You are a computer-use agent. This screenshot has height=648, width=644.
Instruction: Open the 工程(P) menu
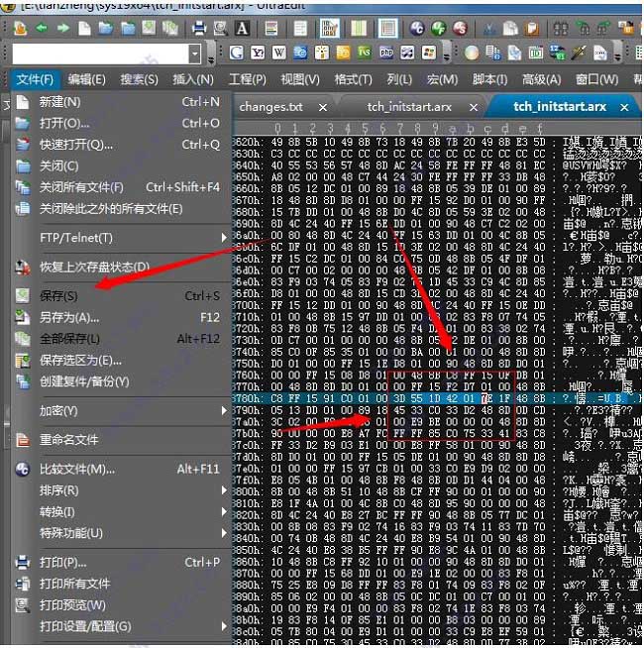247,79
